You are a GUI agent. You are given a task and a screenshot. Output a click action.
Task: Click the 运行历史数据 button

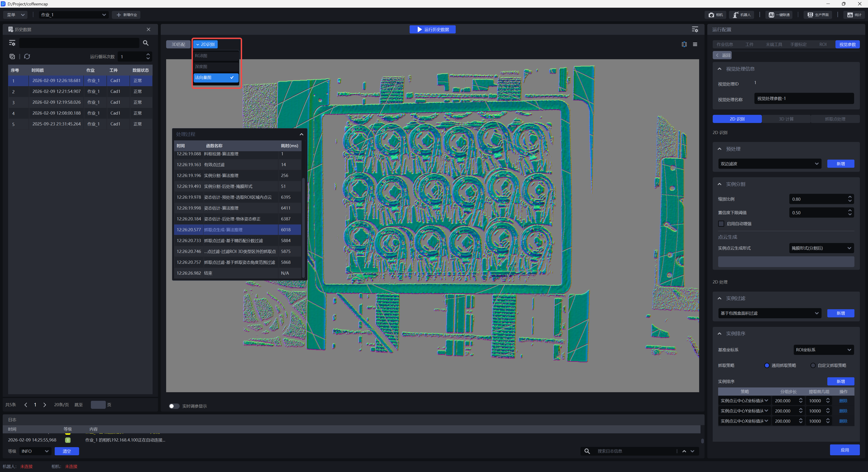pos(432,30)
